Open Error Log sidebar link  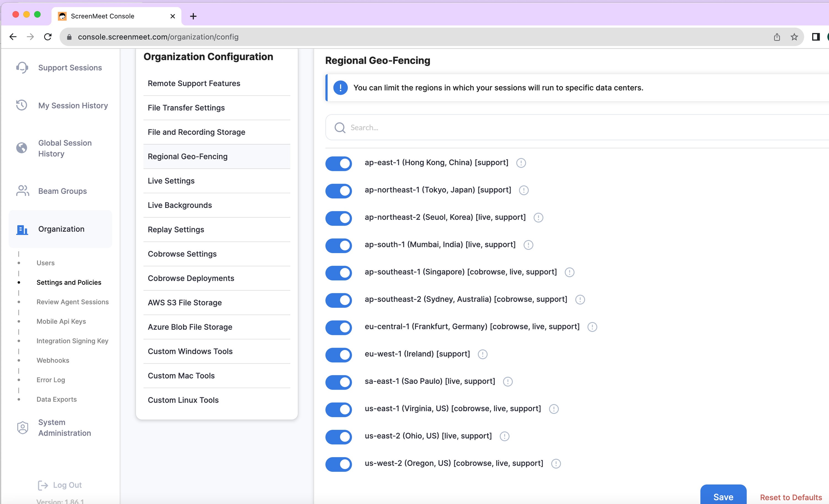point(51,380)
